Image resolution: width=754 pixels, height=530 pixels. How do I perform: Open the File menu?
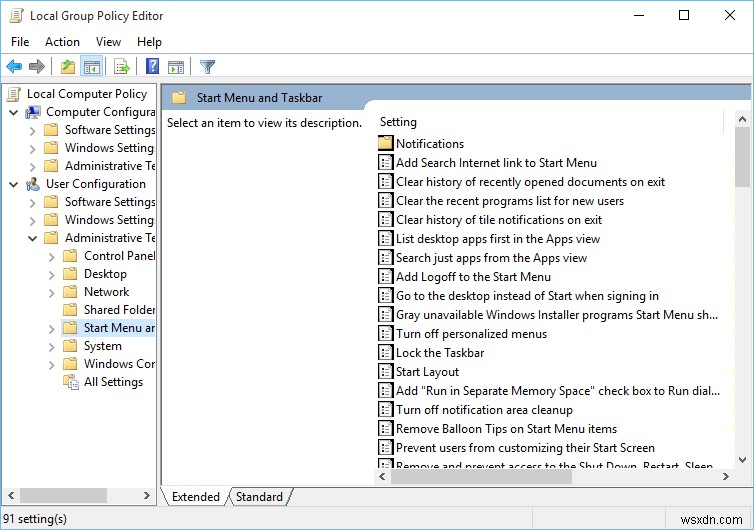(x=20, y=42)
